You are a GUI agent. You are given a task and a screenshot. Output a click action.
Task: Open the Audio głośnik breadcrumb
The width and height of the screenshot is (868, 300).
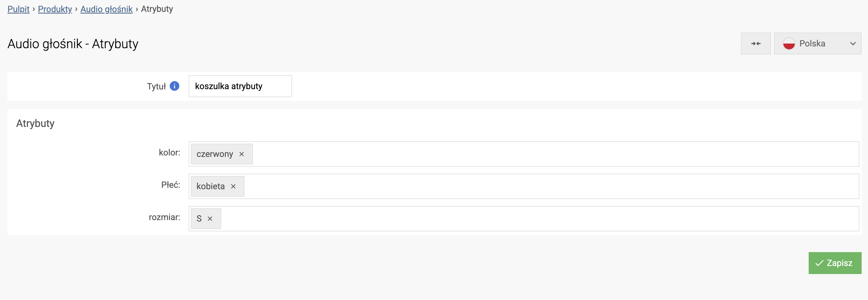107,9
